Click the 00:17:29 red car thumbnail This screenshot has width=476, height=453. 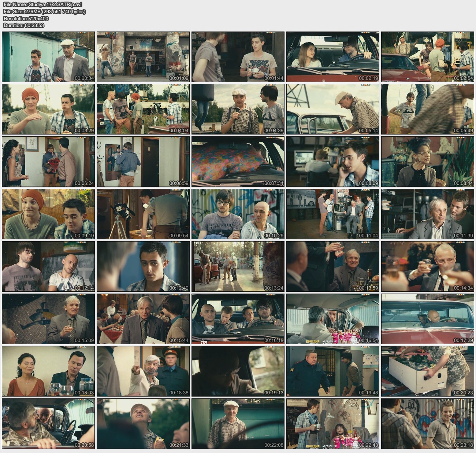click(427, 319)
